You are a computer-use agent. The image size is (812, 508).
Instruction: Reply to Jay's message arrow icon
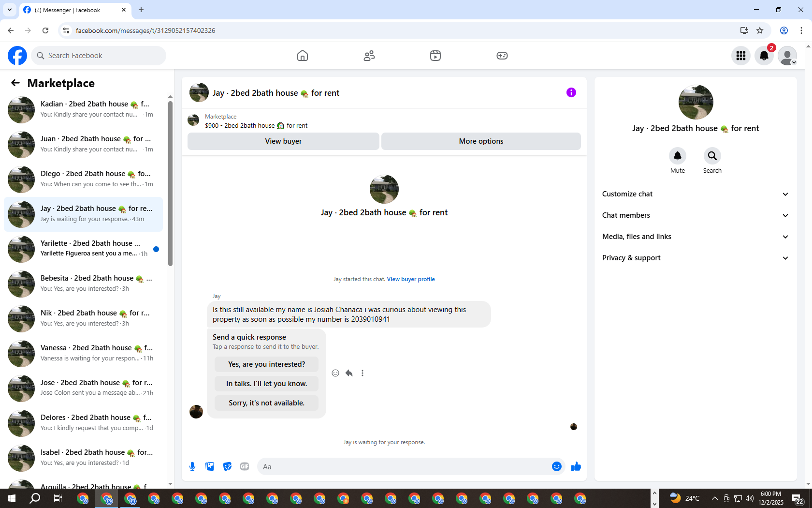click(349, 373)
